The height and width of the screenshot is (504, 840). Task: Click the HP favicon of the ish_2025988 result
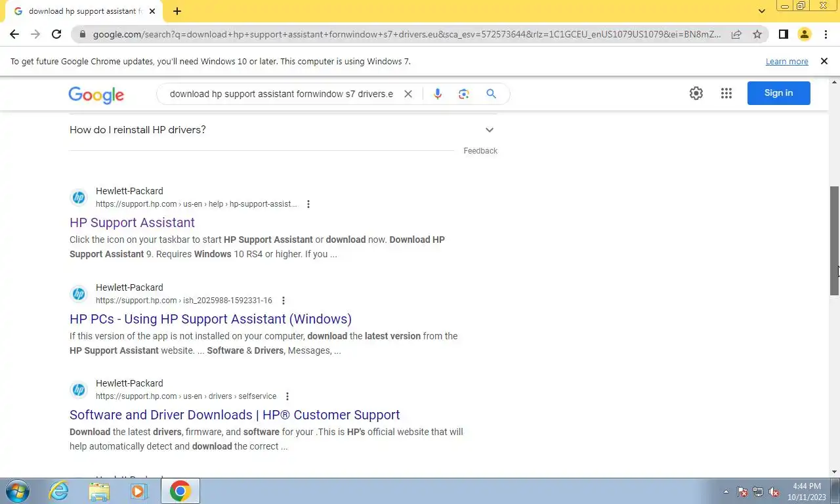(79, 294)
